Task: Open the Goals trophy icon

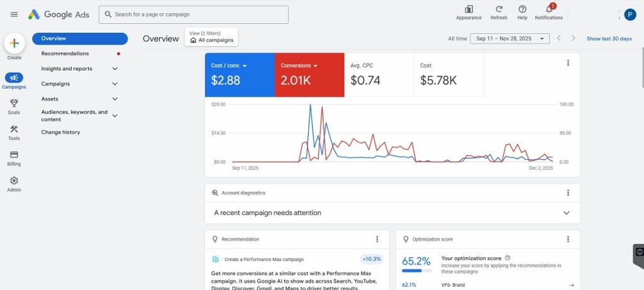Action: coord(14,103)
